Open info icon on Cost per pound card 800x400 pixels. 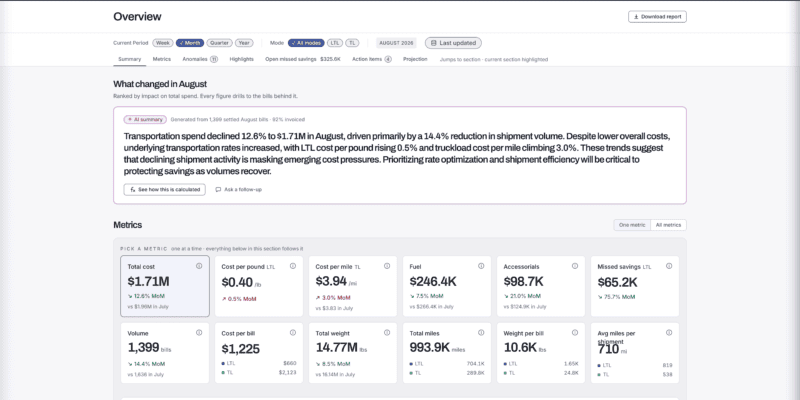[x=293, y=266]
